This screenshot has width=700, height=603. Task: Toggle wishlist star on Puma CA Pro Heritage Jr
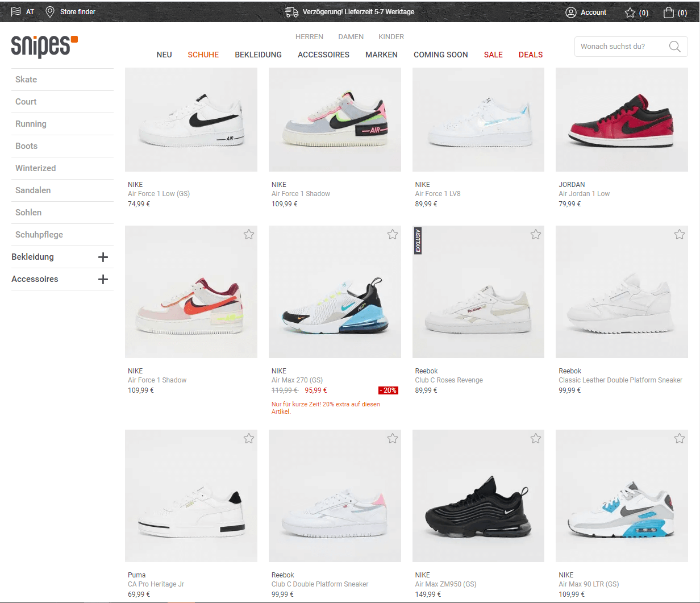(x=249, y=438)
